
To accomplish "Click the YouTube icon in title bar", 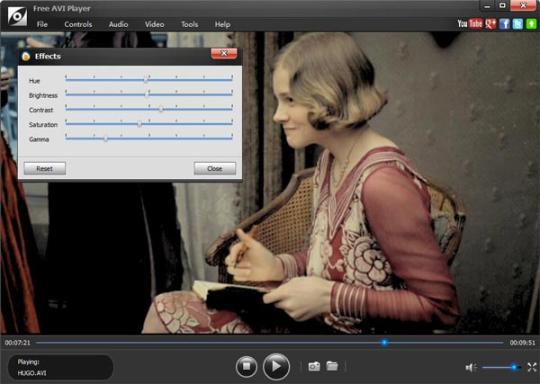I will pyautogui.click(x=470, y=23).
